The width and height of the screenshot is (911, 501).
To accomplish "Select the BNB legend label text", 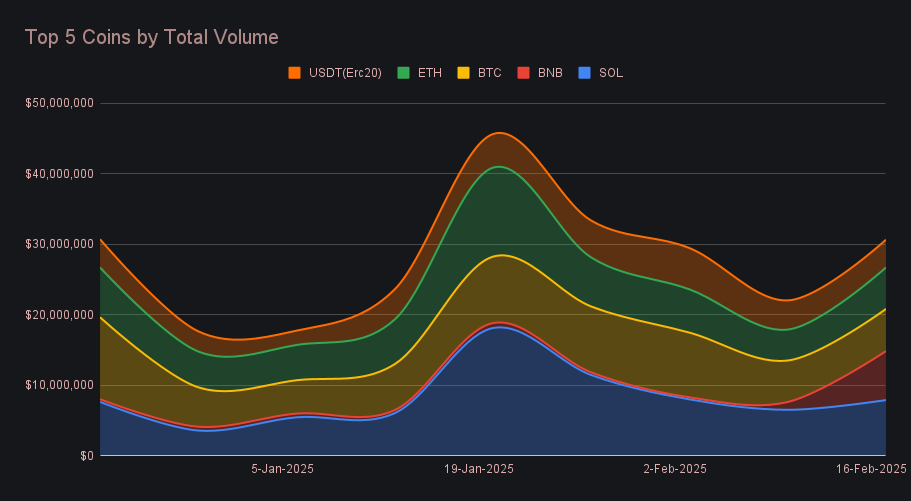I will 550,73.
